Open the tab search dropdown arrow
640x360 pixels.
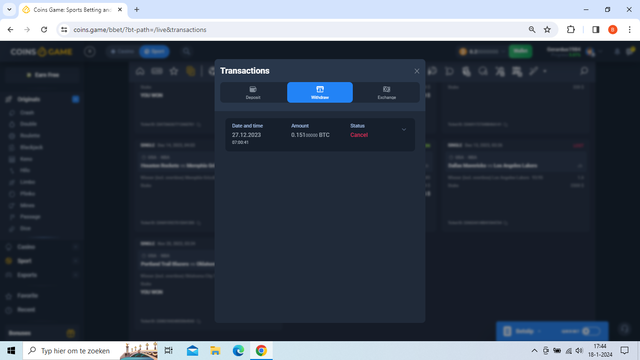tap(9, 9)
